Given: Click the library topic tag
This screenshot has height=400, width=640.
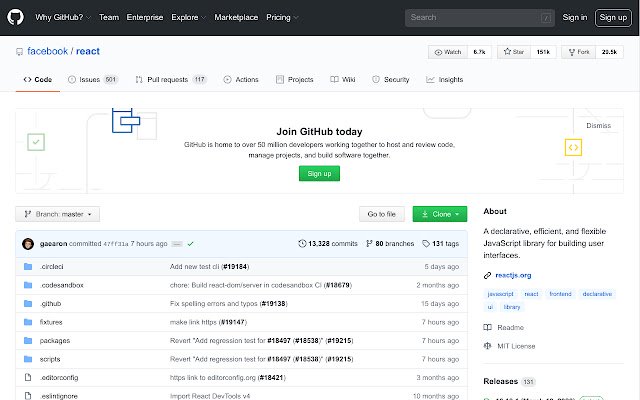Looking at the screenshot, I should (x=512, y=307).
